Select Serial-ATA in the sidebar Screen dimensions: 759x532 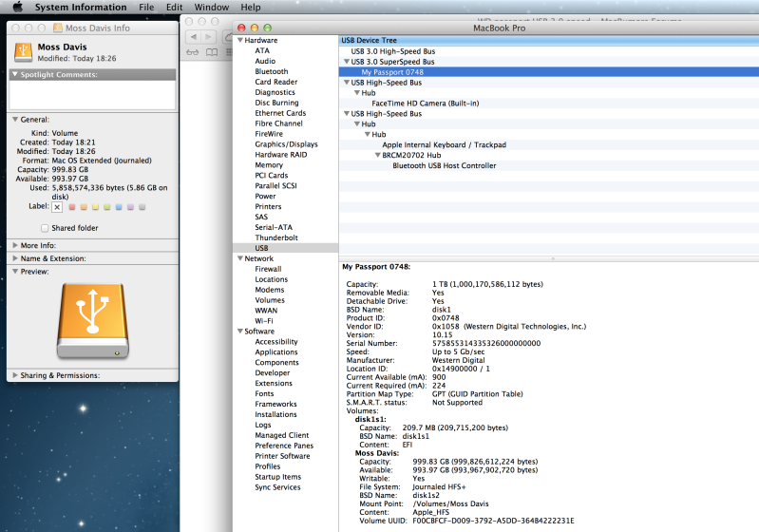coord(274,227)
